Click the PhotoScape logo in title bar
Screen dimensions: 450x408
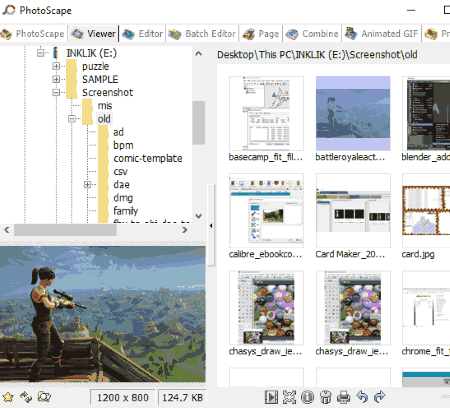[9, 10]
